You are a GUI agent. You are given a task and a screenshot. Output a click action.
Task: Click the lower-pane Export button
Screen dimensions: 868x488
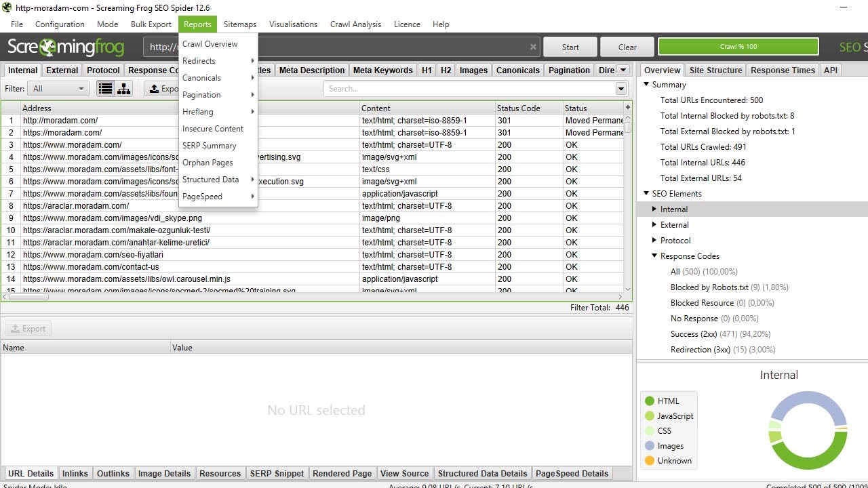(x=28, y=329)
